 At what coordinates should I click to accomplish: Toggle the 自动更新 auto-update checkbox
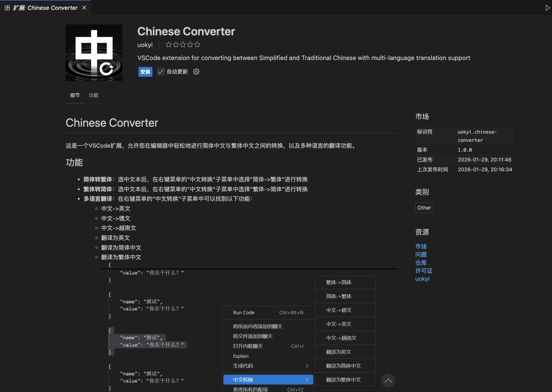click(x=160, y=72)
